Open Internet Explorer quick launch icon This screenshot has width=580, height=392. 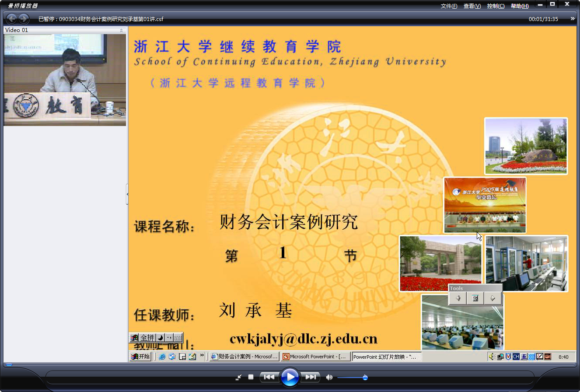pyautogui.click(x=162, y=357)
